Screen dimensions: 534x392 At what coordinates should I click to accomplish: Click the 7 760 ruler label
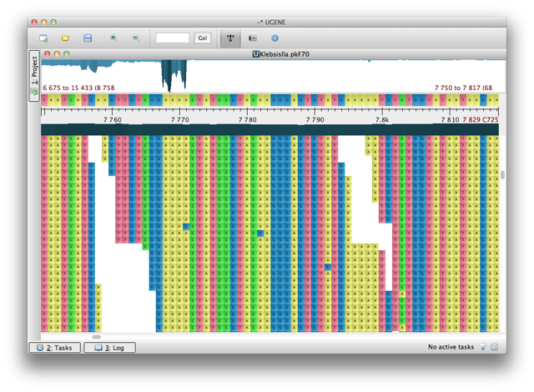pyautogui.click(x=113, y=119)
